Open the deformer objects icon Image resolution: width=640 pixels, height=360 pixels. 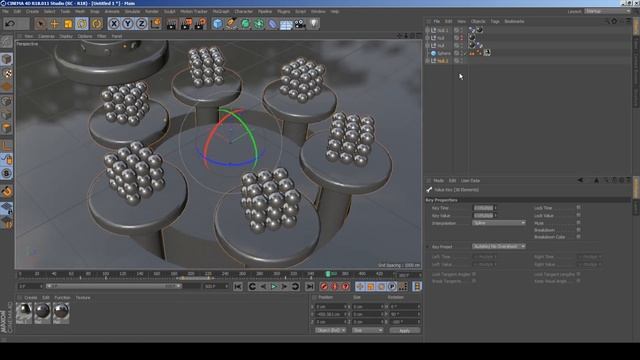click(272, 24)
